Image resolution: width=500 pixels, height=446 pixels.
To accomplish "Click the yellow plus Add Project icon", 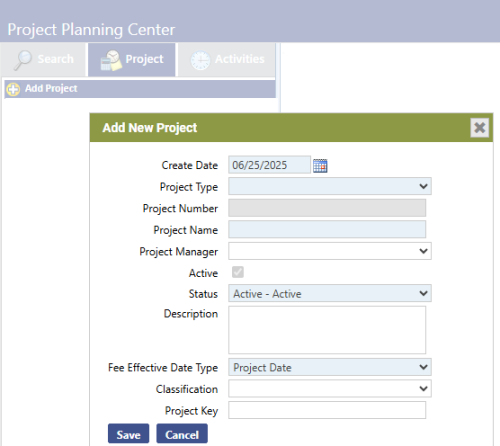I will click(13, 89).
